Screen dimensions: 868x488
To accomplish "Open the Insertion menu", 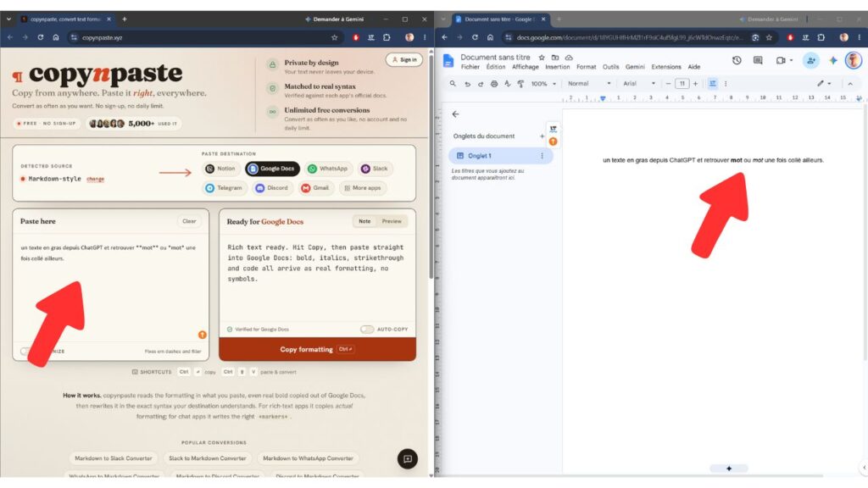I will 558,67.
